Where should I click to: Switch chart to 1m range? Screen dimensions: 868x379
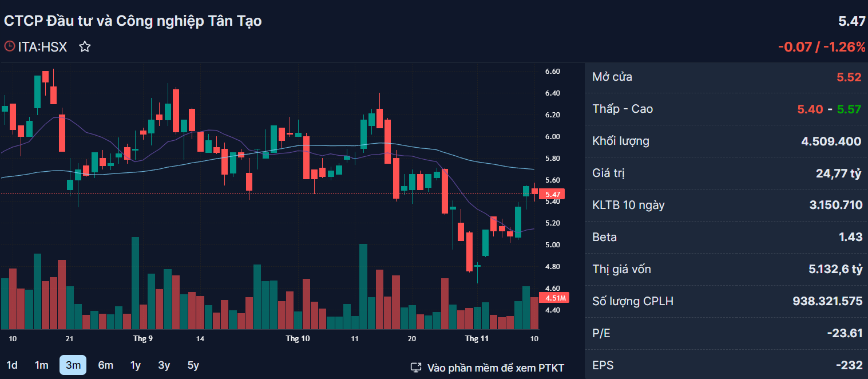click(x=41, y=365)
